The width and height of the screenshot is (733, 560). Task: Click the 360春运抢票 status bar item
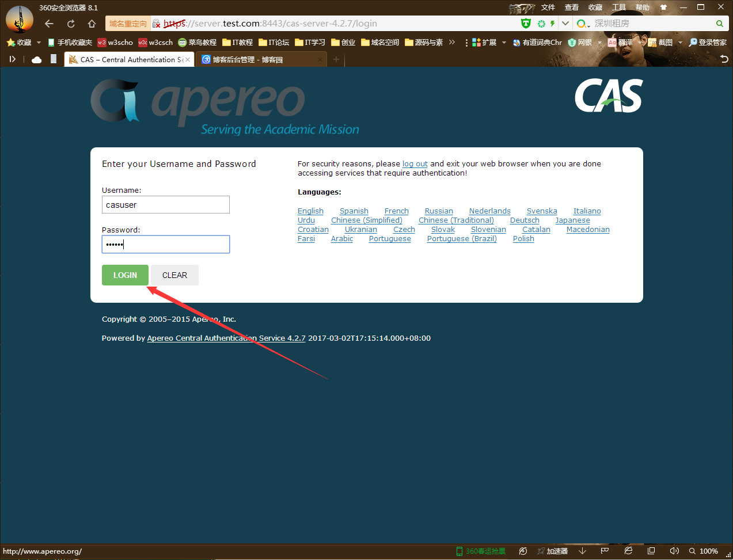click(x=481, y=551)
